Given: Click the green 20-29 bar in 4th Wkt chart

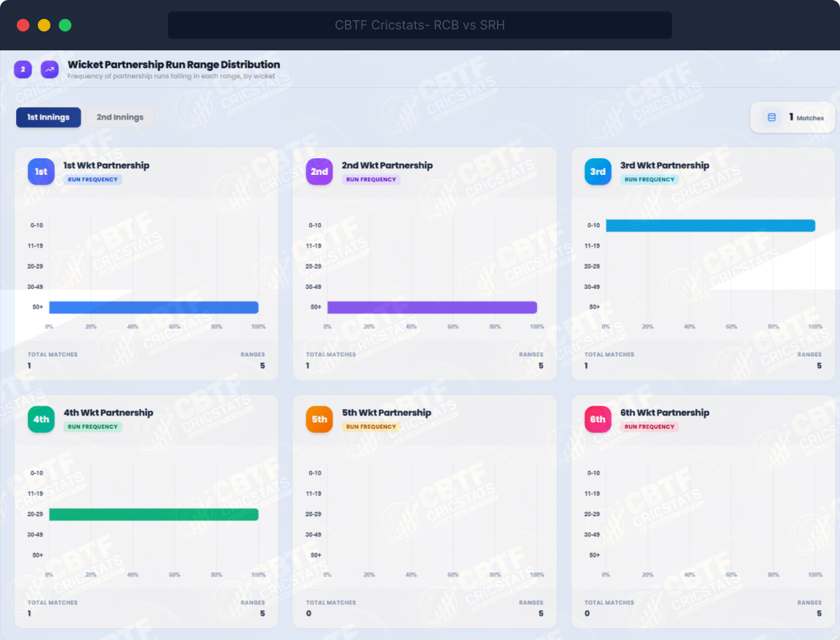Looking at the screenshot, I should [153, 515].
